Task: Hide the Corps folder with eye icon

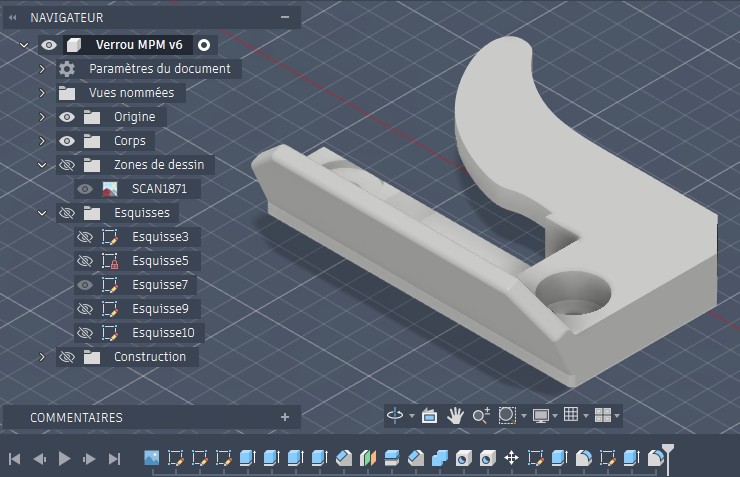Action: 67,141
